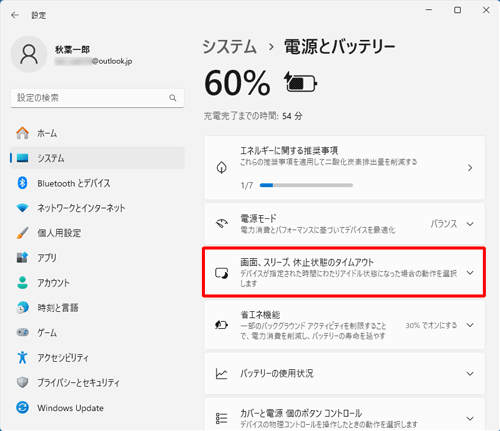This screenshot has height=431, width=500.
Task: Click the アクセシビリティ figure icon
Action: tap(22, 357)
